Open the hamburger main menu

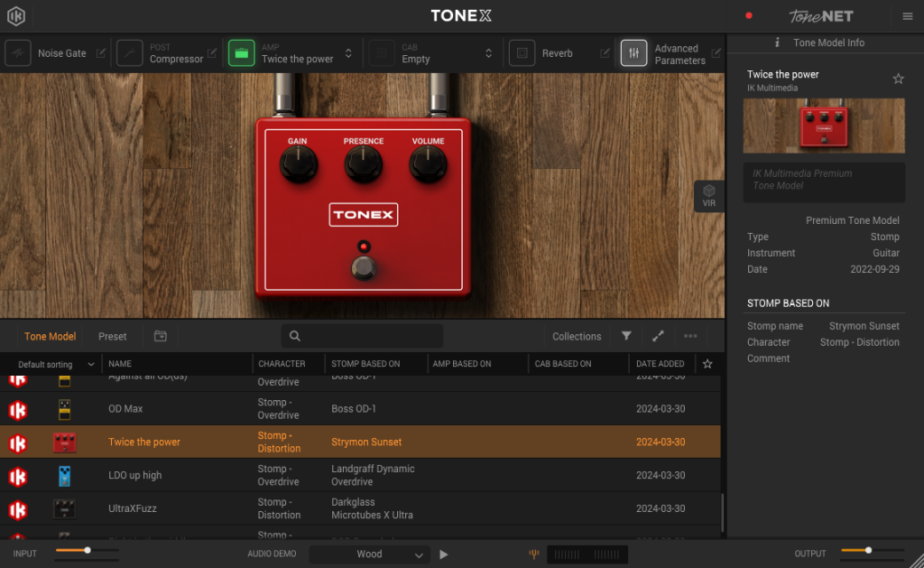click(908, 16)
